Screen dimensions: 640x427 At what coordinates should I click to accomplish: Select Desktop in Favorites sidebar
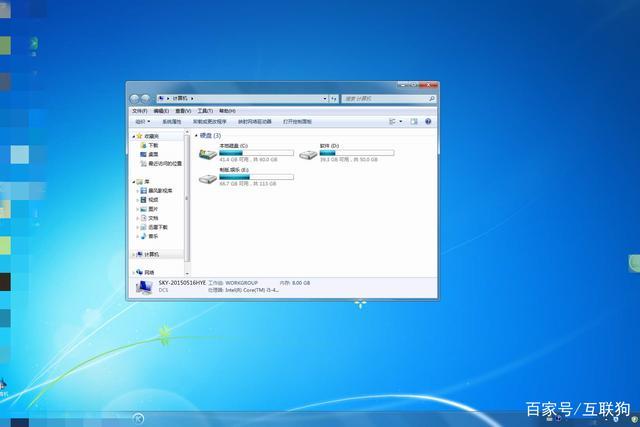(x=153, y=154)
